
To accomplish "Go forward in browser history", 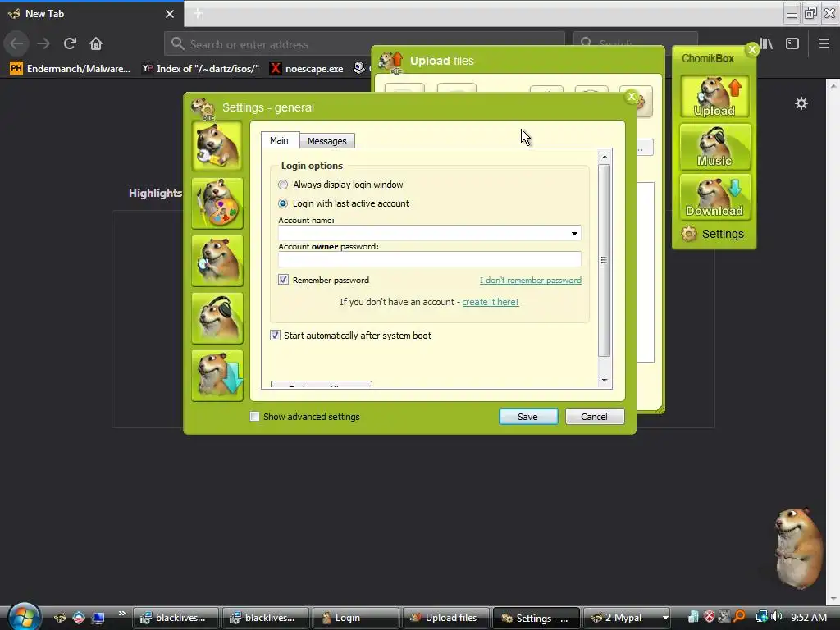I will coord(43,43).
